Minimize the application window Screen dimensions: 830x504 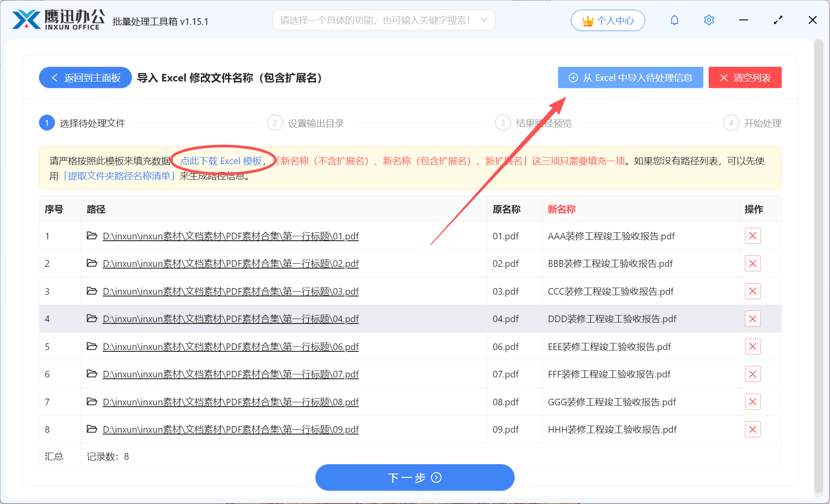pos(744,20)
